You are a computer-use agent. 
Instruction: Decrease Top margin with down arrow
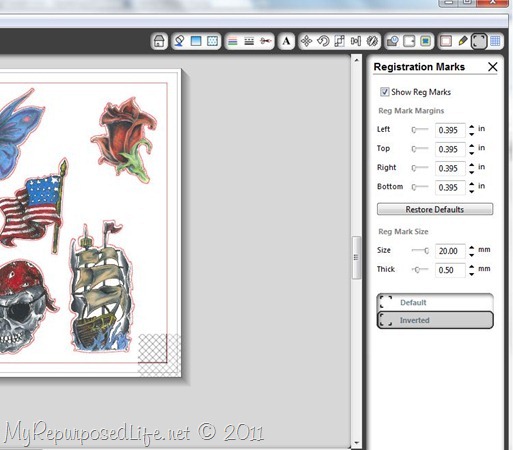tap(471, 153)
